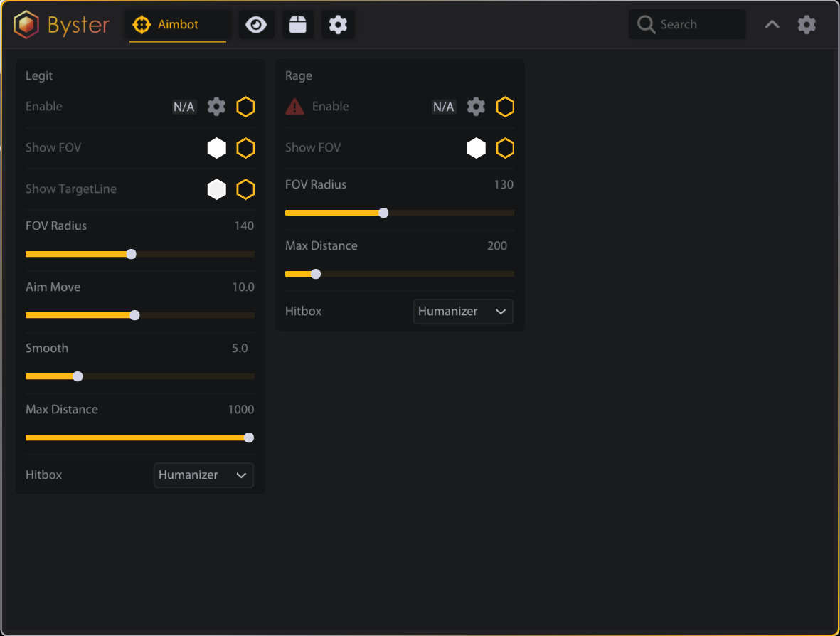This screenshot has height=636, width=840.
Task: Open the box package tab icon
Action: click(298, 25)
